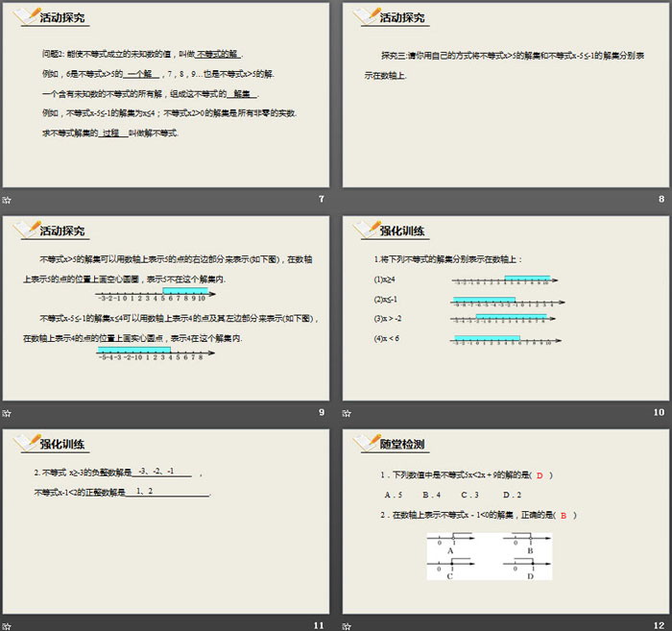Screen dimensions: 672x631
Task: Select slide 11 thumbnail with integer solutions
Action: [x=166, y=522]
